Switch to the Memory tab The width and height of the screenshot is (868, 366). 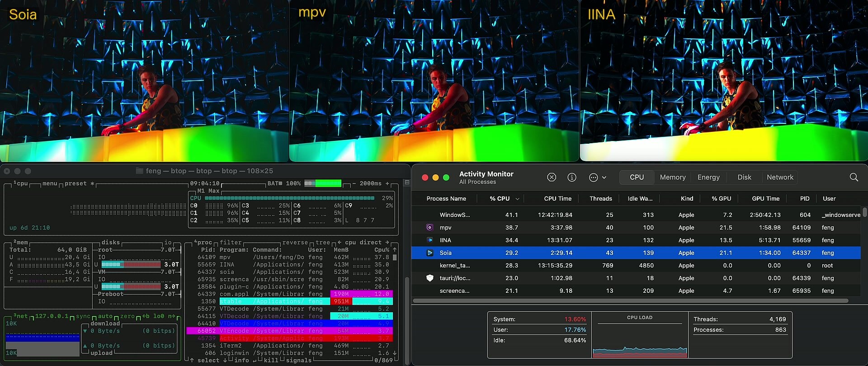coord(673,177)
